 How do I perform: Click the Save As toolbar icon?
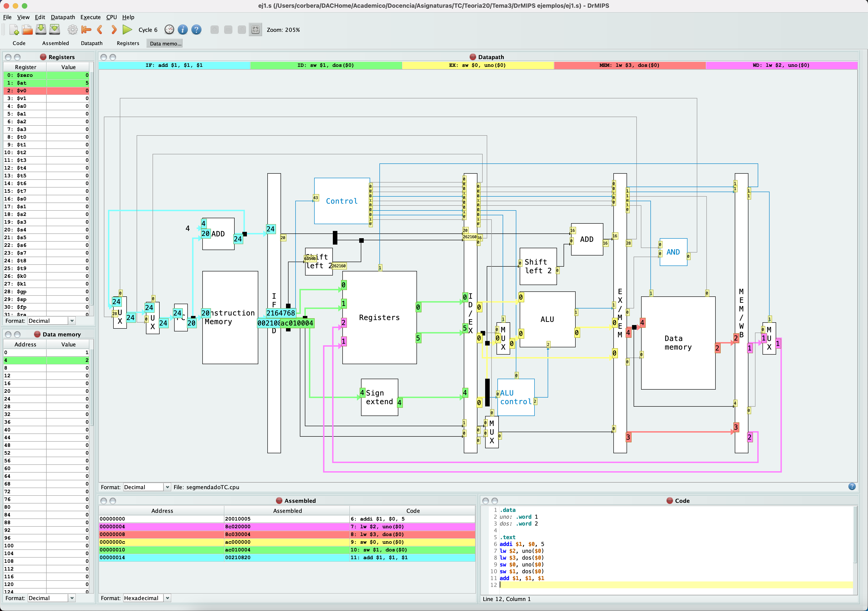54,30
